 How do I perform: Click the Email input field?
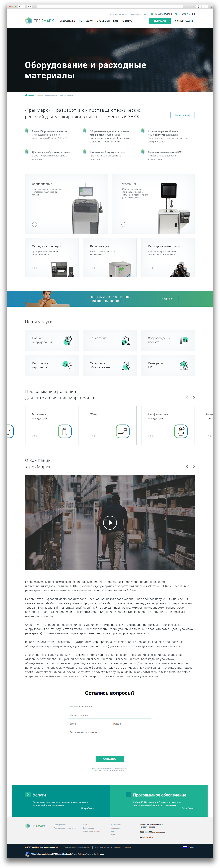pyautogui.click(x=88, y=724)
